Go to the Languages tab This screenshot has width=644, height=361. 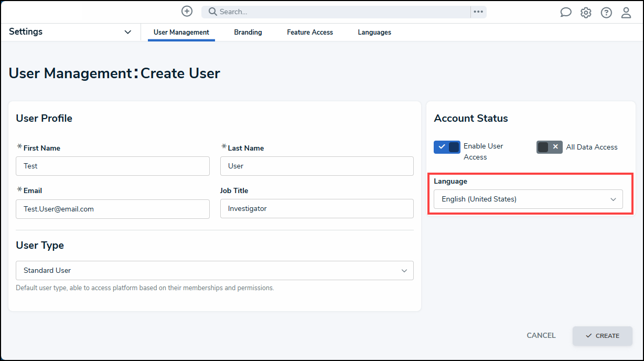click(374, 33)
